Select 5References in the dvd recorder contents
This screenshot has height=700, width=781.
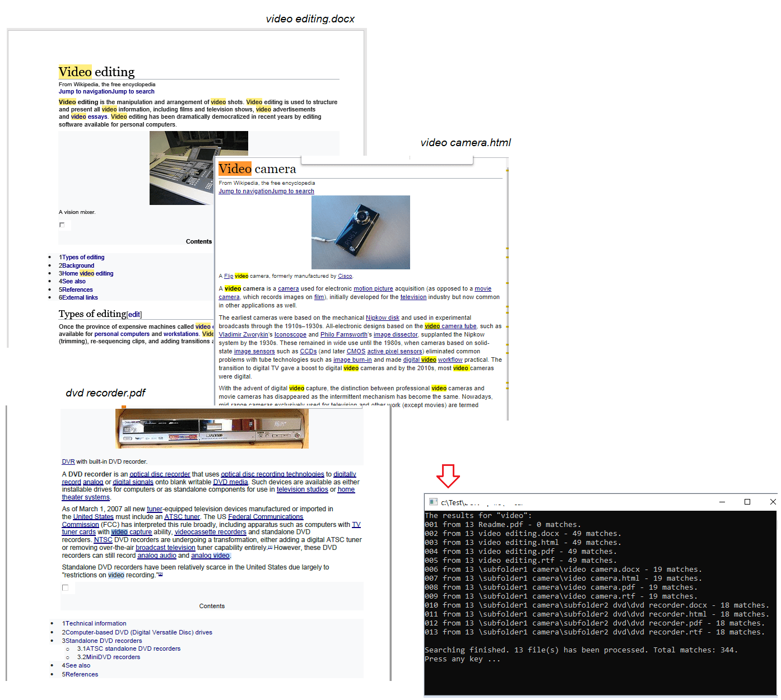(80, 674)
